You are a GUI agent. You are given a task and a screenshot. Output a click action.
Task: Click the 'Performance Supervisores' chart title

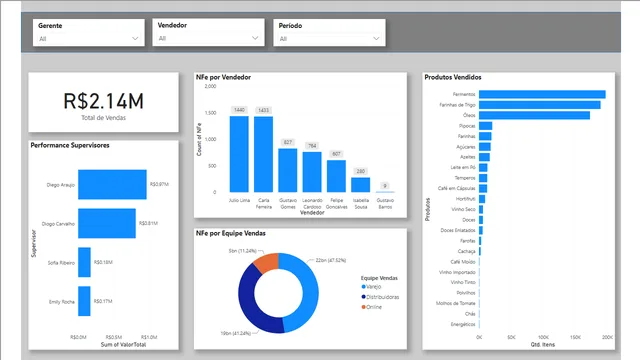(70, 145)
